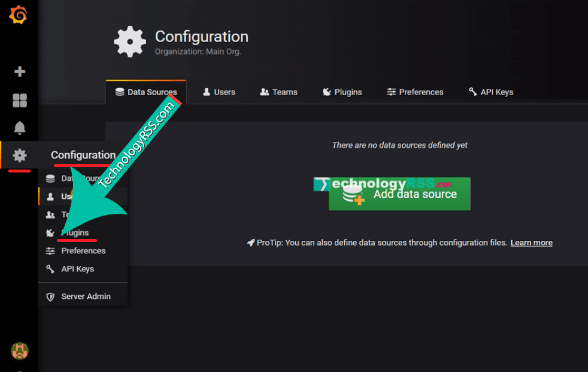Click the user avatar at sidebar bottom
Screen dimensions: 588x372
click(x=20, y=350)
